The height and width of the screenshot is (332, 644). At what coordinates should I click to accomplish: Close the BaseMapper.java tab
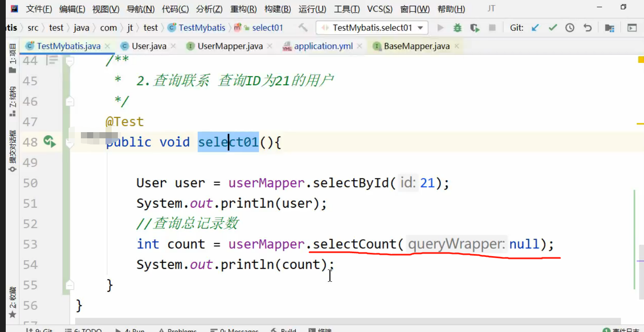(457, 46)
